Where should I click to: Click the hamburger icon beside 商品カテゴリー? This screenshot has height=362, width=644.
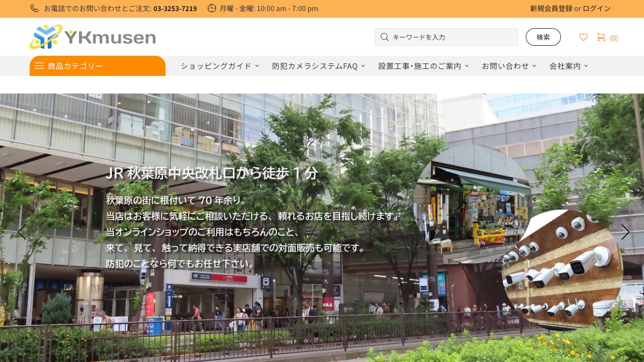39,66
